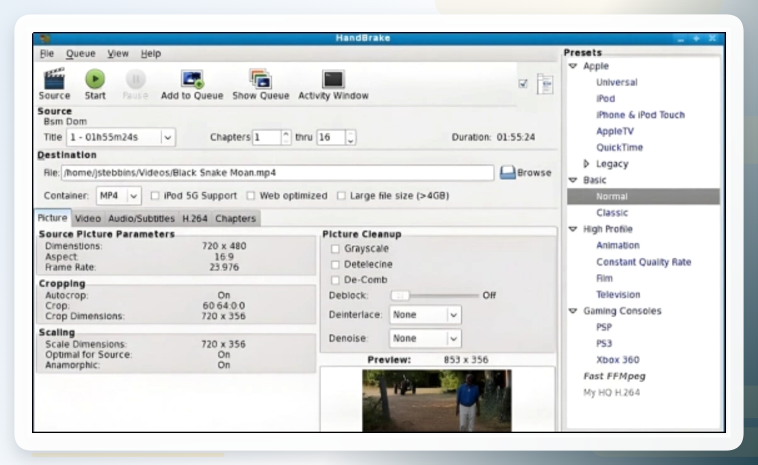Click the start chapter number field
Screen dimensions: 758x465
click(x=267, y=137)
